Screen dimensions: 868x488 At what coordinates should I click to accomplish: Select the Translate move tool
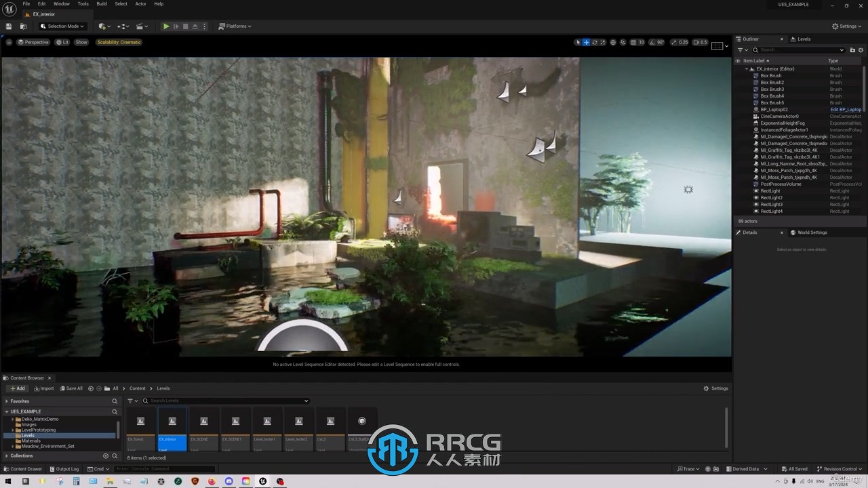coord(587,42)
